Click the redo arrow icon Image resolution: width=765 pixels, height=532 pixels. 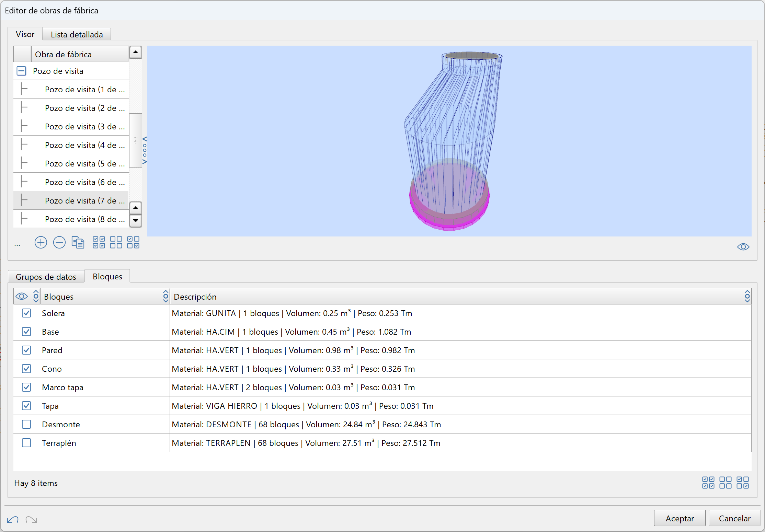31,520
